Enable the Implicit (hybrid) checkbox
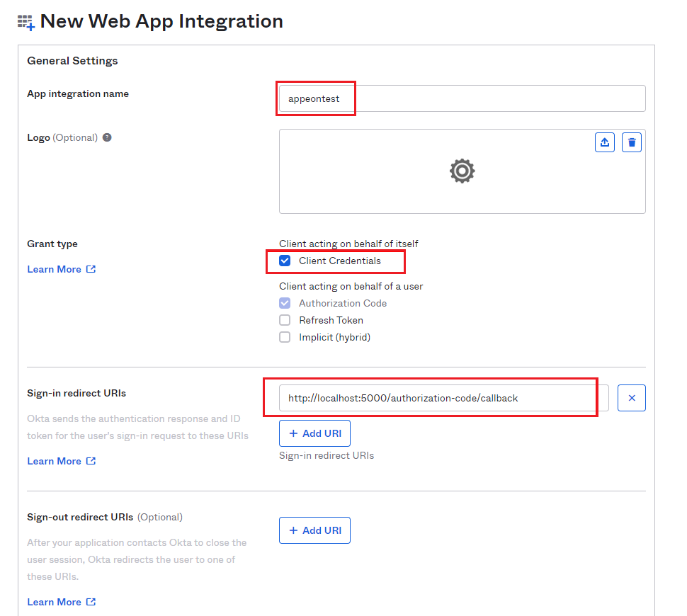 point(285,337)
